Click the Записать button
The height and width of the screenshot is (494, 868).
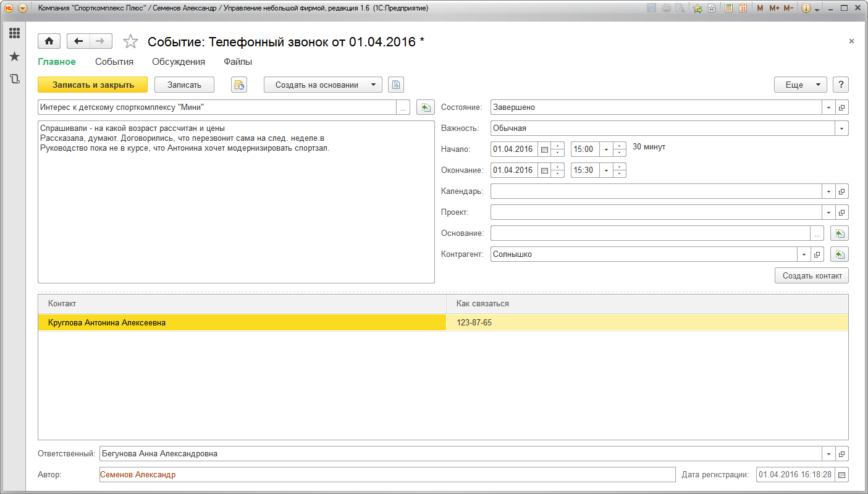coord(184,85)
